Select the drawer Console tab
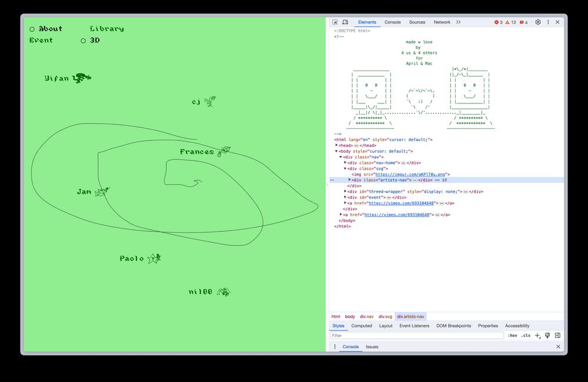This screenshot has width=588, height=382. [x=350, y=347]
